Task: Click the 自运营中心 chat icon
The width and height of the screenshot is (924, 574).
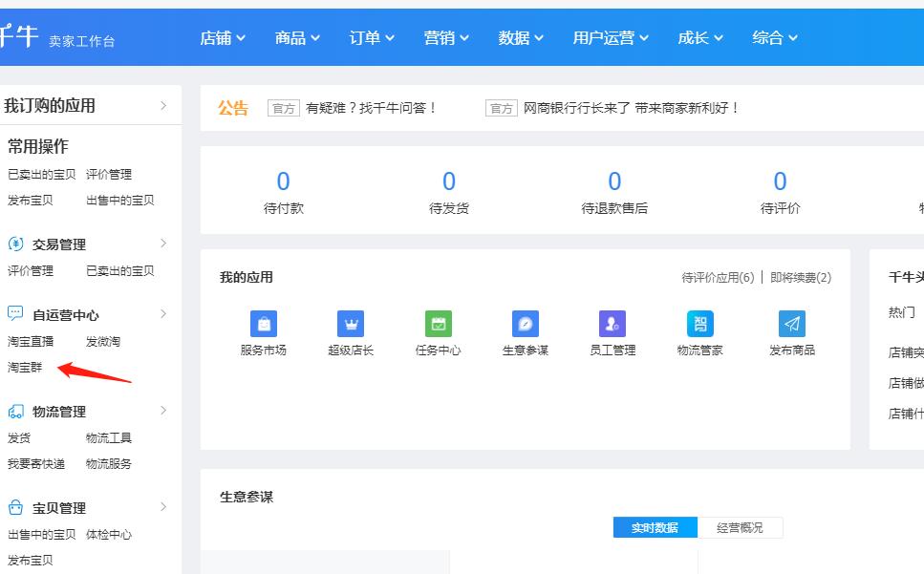Action: point(14,314)
